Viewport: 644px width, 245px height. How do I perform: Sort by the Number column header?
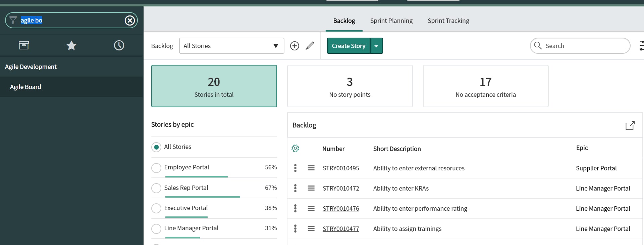click(x=333, y=149)
